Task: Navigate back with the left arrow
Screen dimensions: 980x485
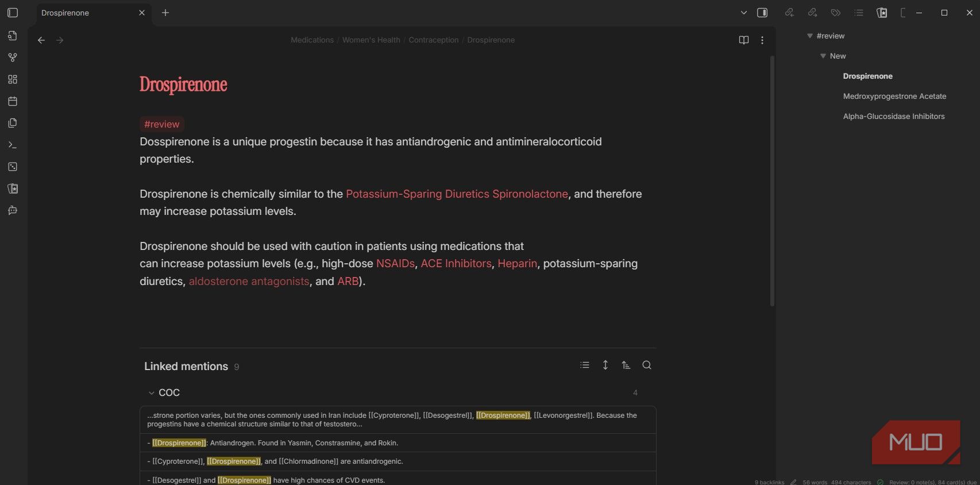Action: coord(41,40)
